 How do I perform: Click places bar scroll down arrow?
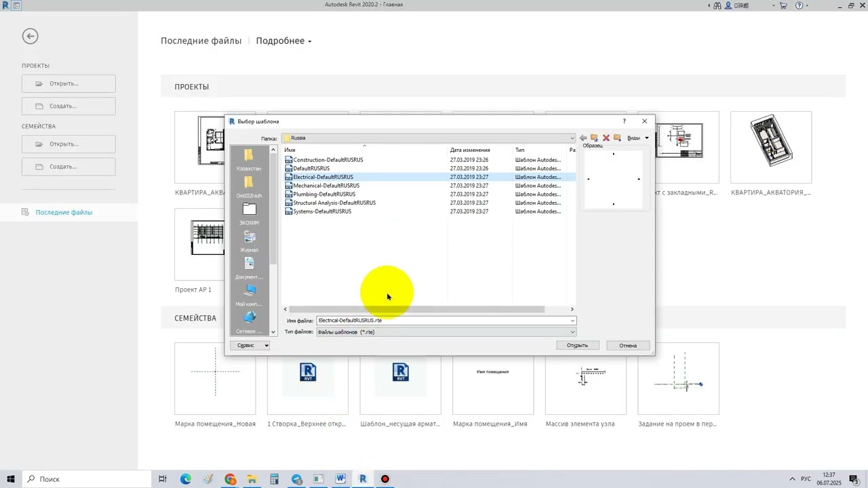273,332
